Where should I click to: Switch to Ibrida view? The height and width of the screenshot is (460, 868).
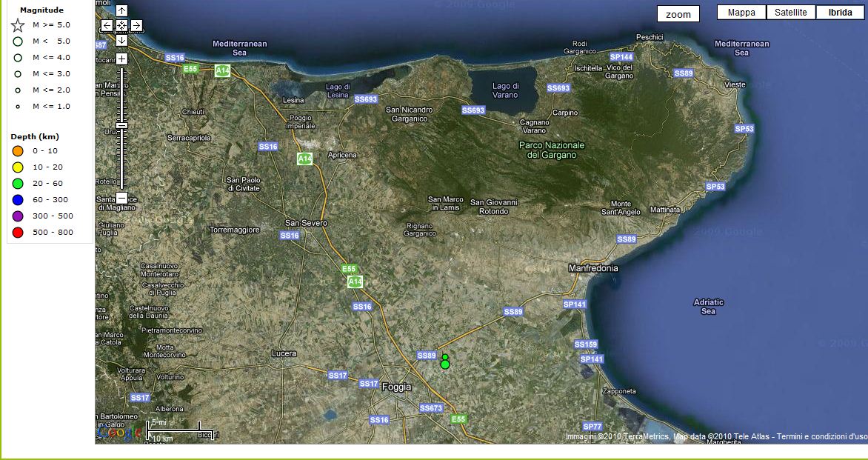(840, 12)
